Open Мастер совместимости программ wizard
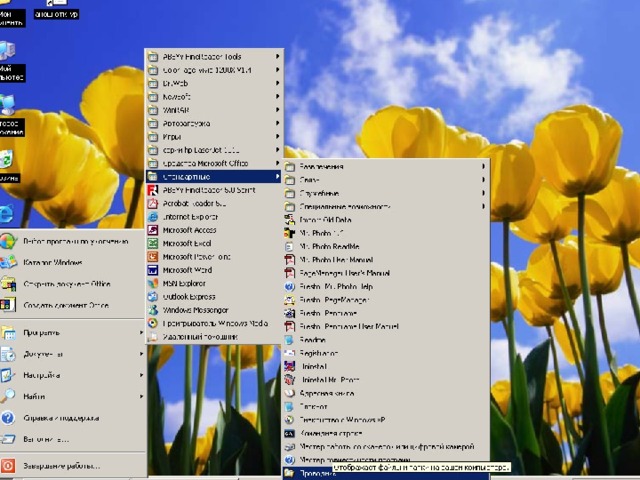Viewport: 640px width, 480px height. [x=386, y=460]
